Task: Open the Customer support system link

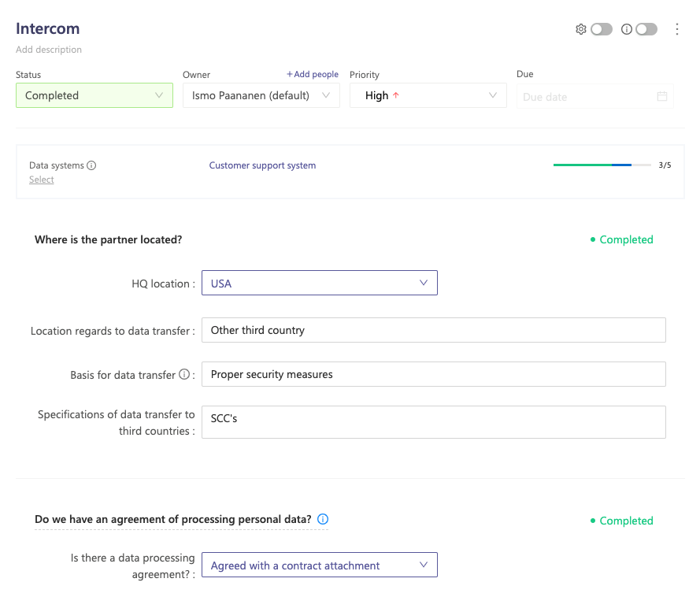Action: coord(262,165)
